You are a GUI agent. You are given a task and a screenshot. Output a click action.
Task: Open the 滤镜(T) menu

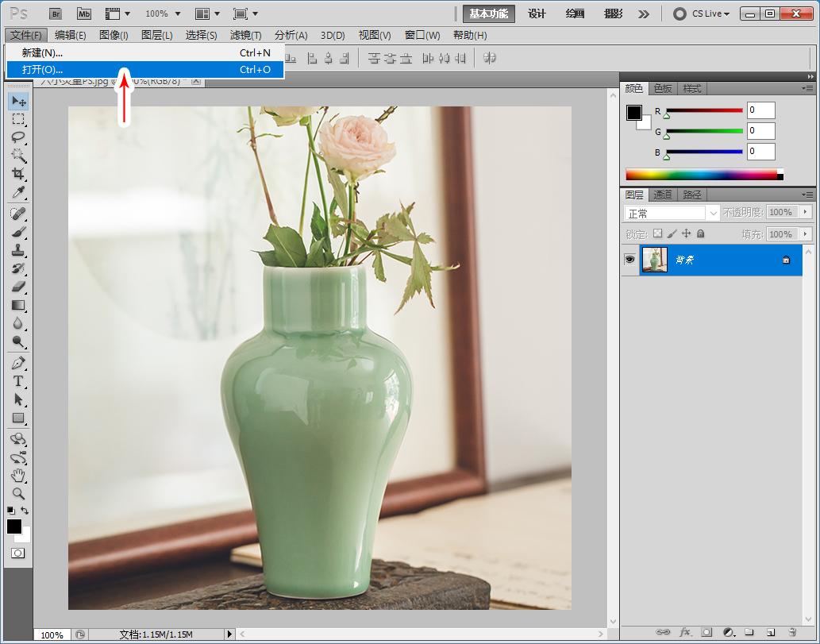point(246,35)
